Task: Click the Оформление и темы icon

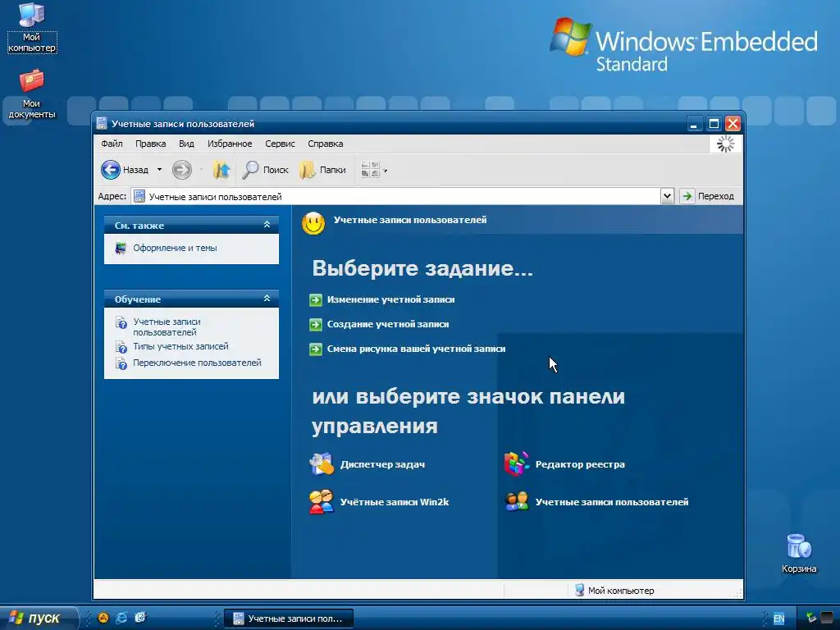Action: 121,248
